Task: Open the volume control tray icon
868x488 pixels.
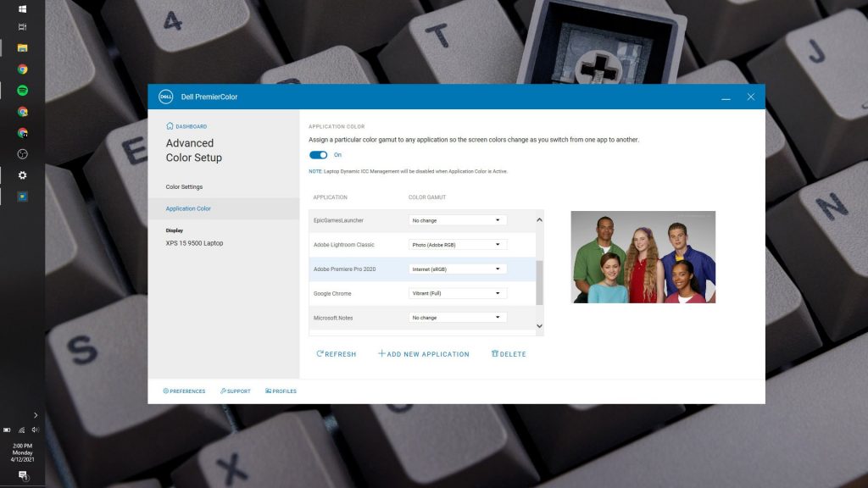Action: [x=35, y=430]
